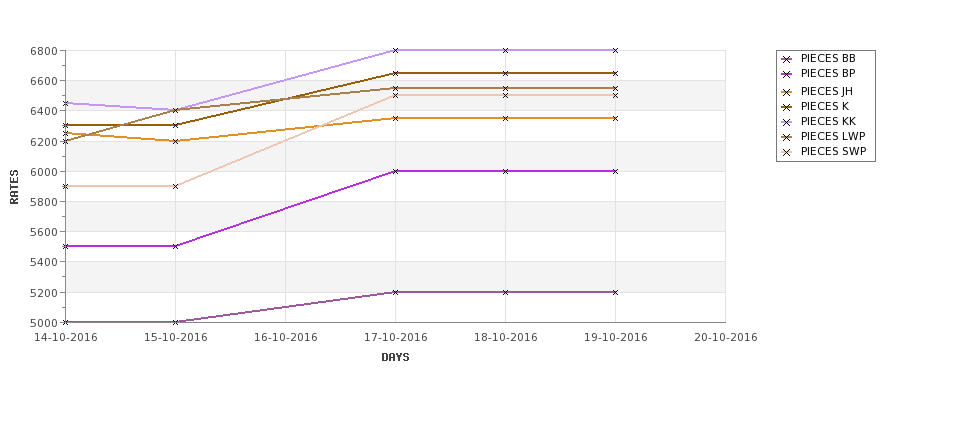Screen dimensions: 975x429
Task: Click PIECES KK point at 6800 on 18-10-2016
Action: pos(506,50)
